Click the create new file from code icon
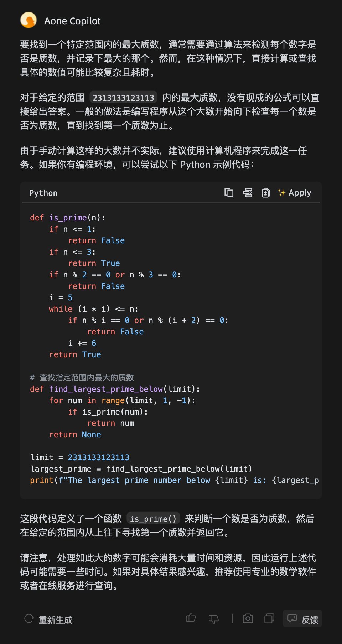The height and width of the screenshot is (644, 342). (x=266, y=193)
